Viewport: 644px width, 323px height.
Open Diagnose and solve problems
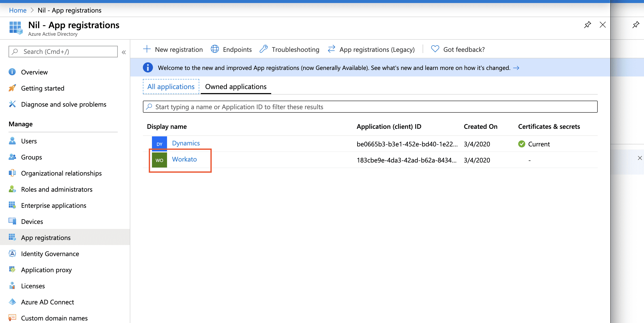64,104
